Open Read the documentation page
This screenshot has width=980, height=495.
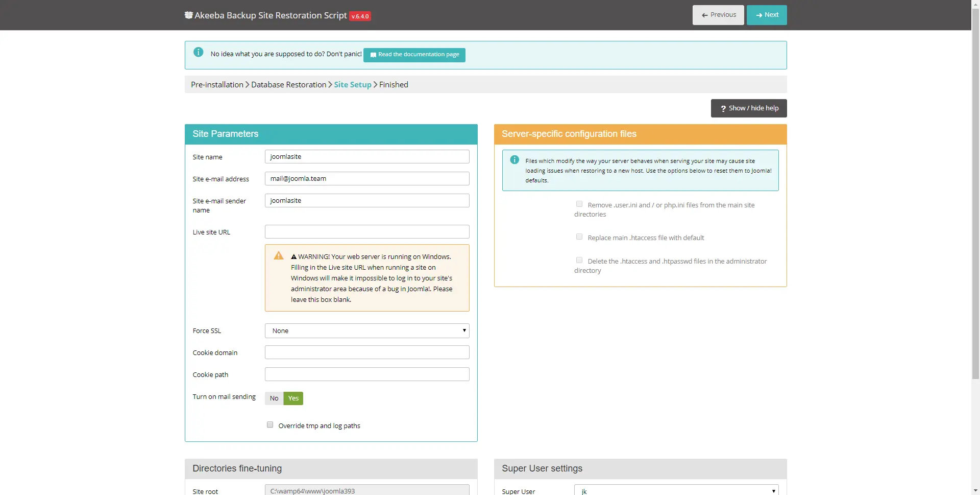click(414, 55)
